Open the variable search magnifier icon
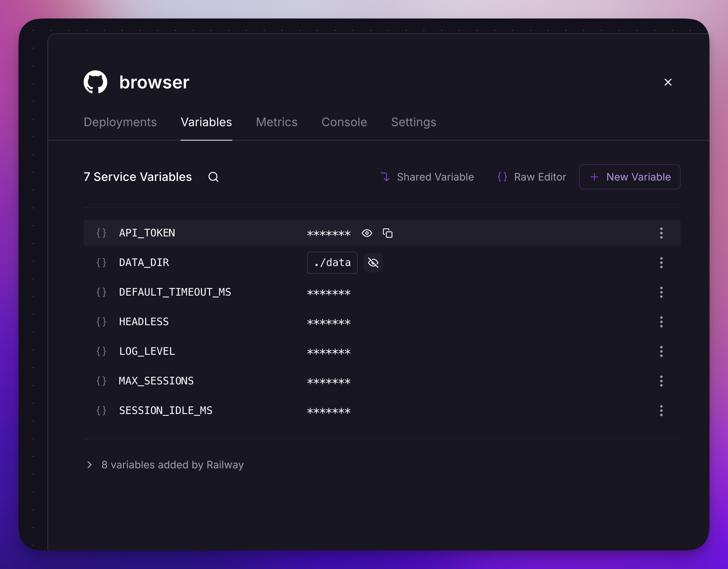728x569 pixels. (213, 177)
